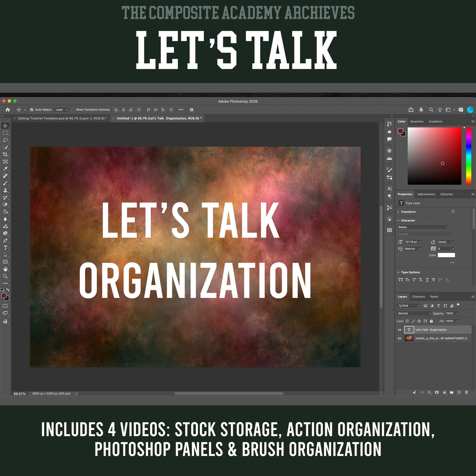The height and width of the screenshot is (476, 476).
Task: Open the Libraries tab
Action: (x=446, y=194)
